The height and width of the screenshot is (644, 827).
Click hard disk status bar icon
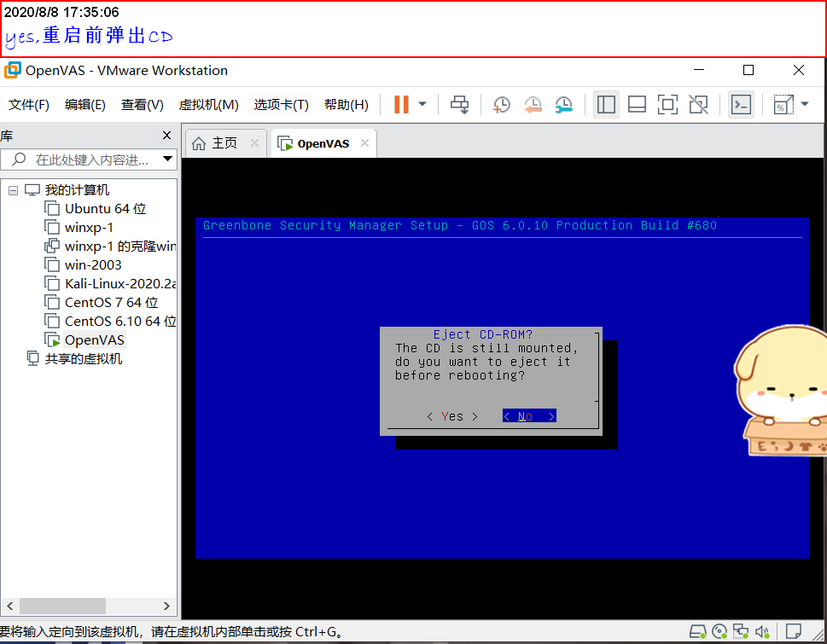[x=698, y=631]
